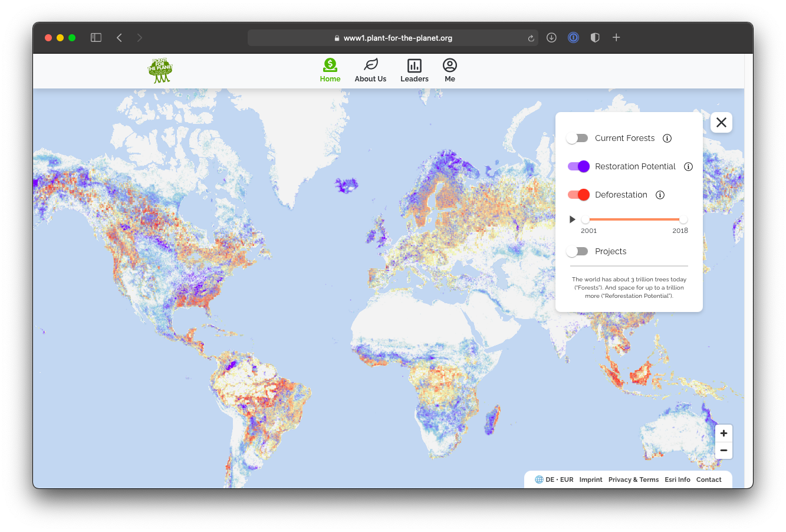Open the DE · EUR language and currency selector
The height and width of the screenshot is (532, 786).
554,480
